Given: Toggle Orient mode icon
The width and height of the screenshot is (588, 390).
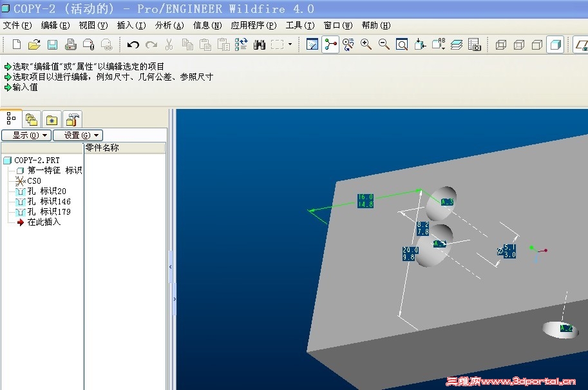Looking at the screenshot, I should [348, 44].
